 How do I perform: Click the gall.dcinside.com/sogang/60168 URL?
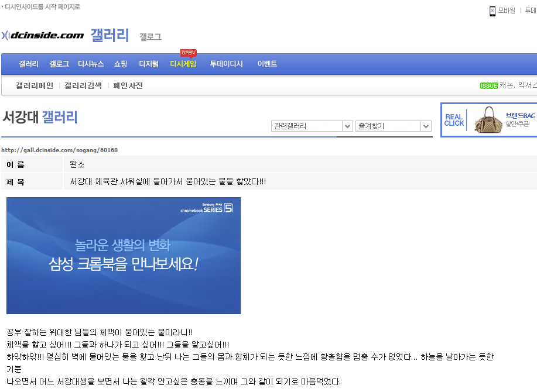coord(60,150)
